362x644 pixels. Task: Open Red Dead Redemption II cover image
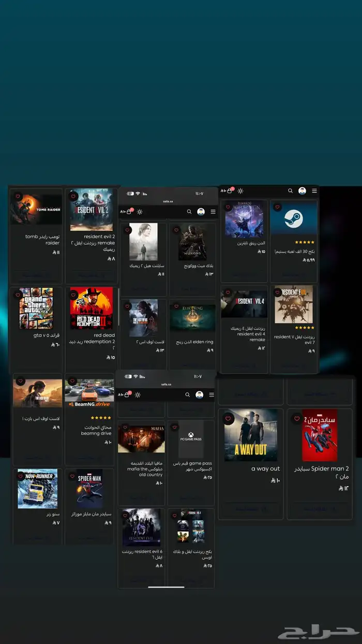92,308
